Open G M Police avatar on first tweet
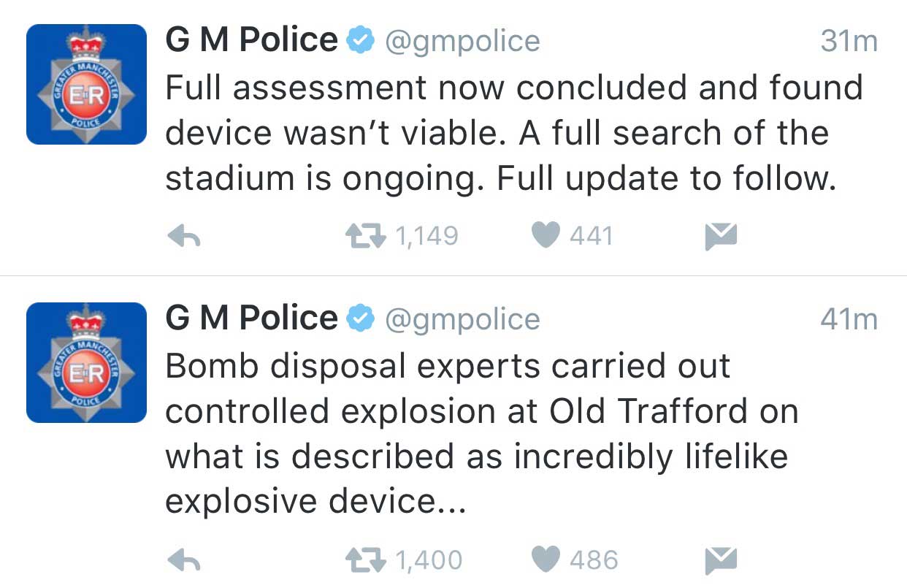The width and height of the screenshot is (907, 588). point(86,84)
